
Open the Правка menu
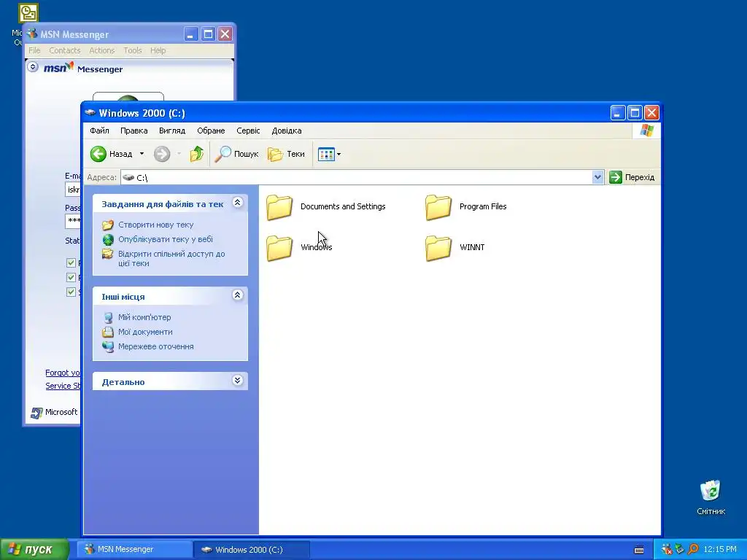pyautogui.click(x=134, y=131)
